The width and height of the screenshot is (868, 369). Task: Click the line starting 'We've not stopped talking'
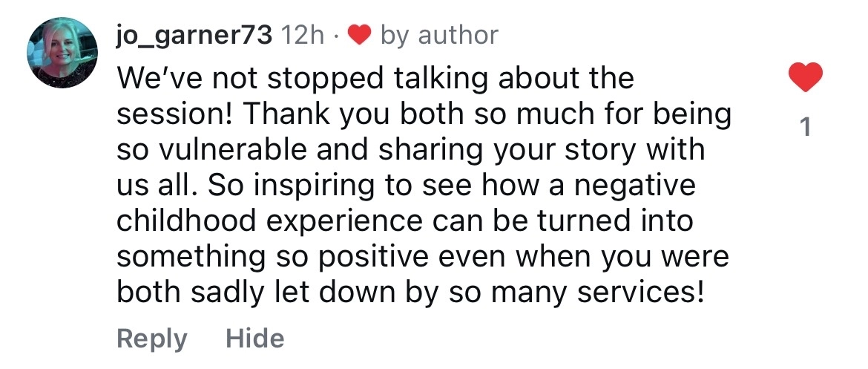[375, 78]
